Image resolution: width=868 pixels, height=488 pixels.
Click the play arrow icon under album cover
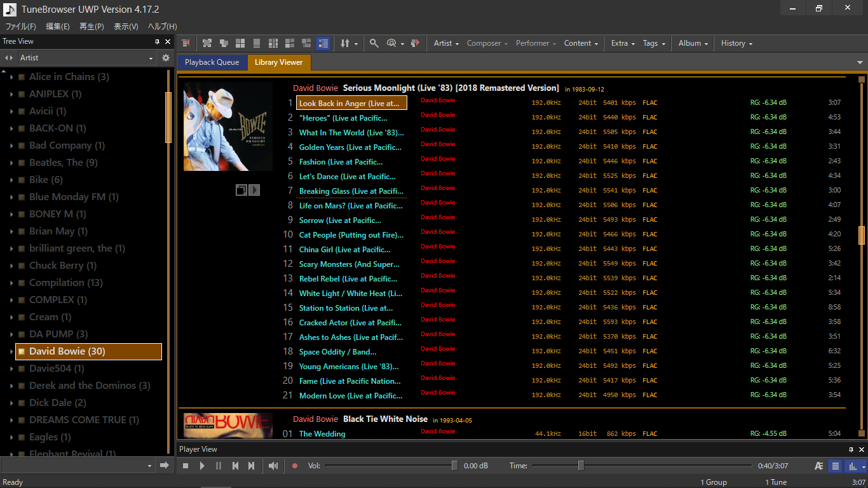pyautogui.click(x=254, y=189)
